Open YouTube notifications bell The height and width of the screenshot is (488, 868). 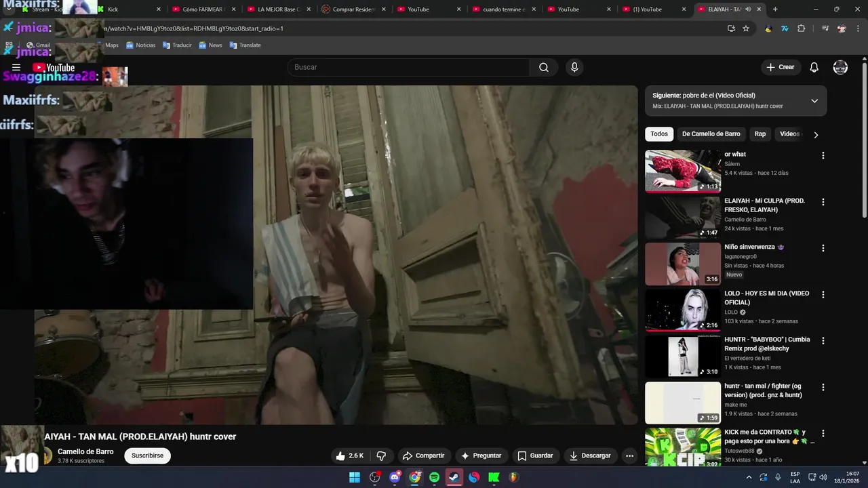pyautogui.click(x=814, y=67)
